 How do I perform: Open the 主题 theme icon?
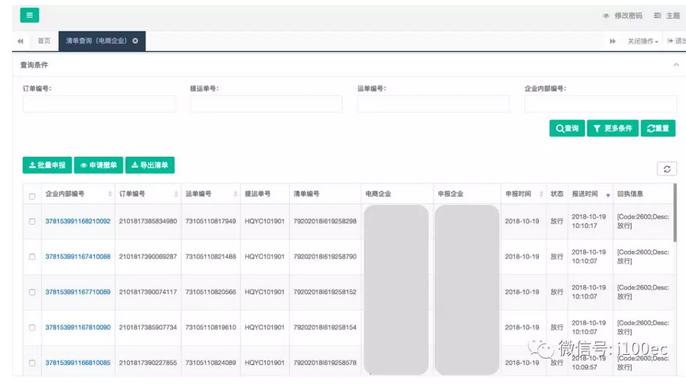[658, 16]
